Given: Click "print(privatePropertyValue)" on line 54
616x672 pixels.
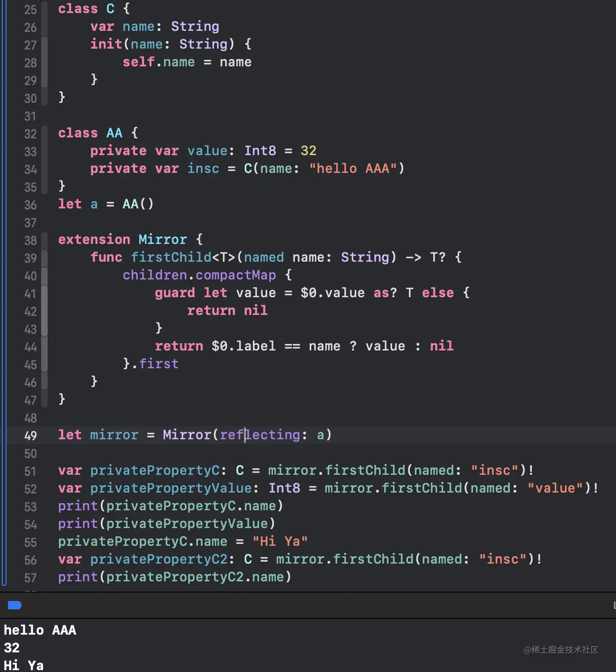Looking at the screenshot, I should (167, 524).
